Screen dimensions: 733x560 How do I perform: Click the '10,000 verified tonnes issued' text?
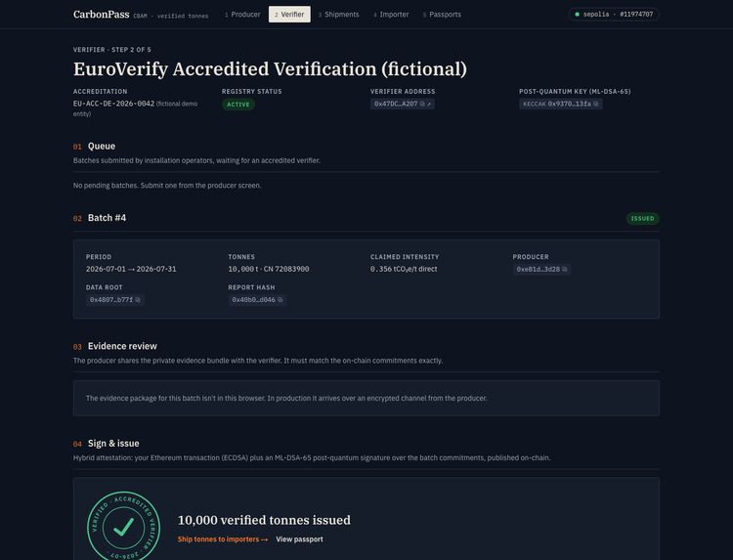pyautogui.click(x=264, y=520)
